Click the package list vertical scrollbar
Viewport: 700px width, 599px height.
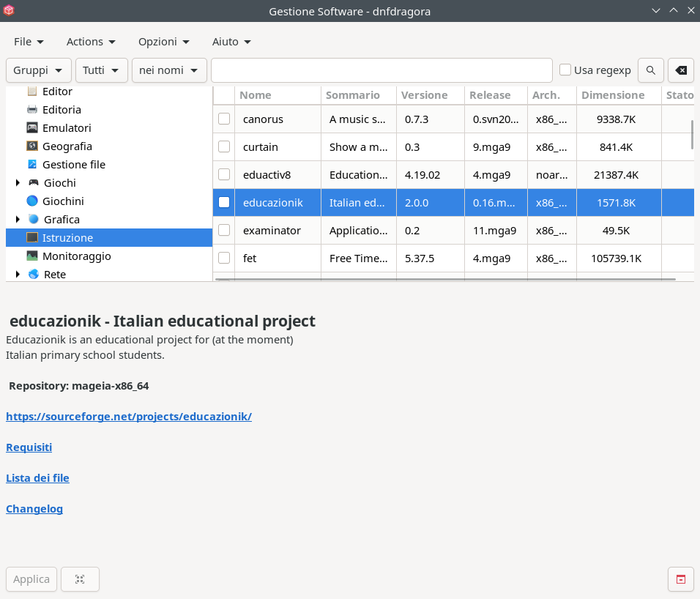(692, 135)
